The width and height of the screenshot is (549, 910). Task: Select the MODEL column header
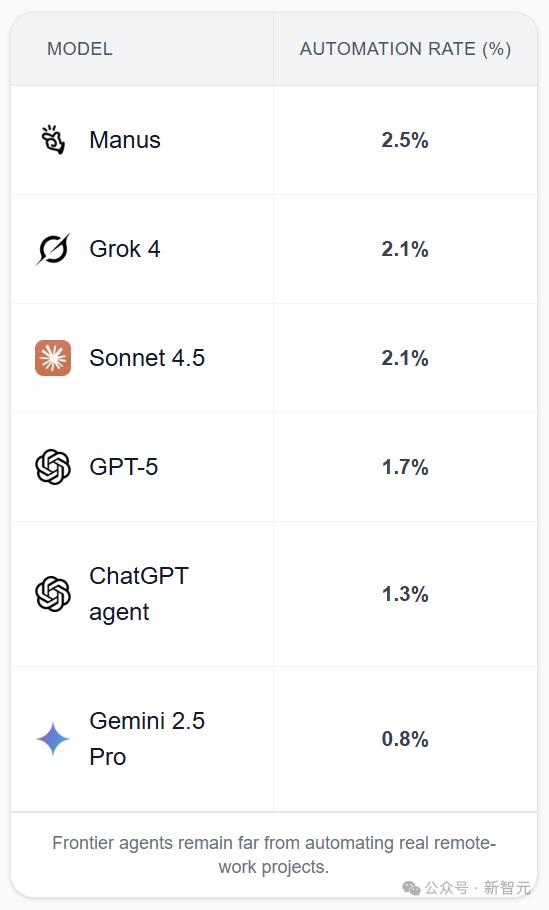(x=80, y=49)
